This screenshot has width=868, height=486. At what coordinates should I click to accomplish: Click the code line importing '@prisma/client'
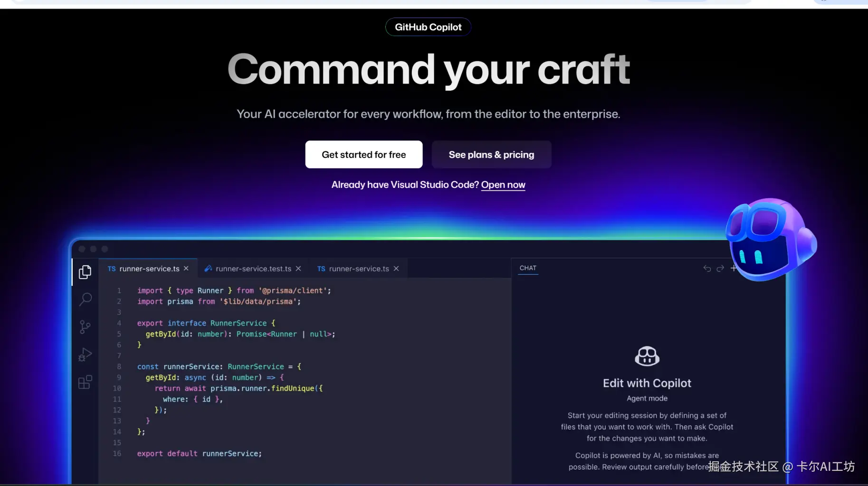(x=234, y=290)
